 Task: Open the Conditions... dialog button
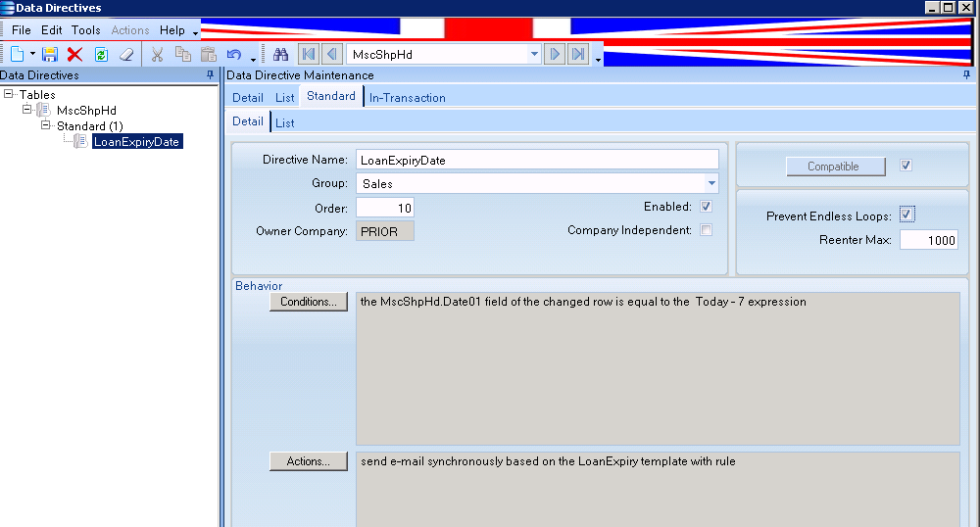coord(309,302)
